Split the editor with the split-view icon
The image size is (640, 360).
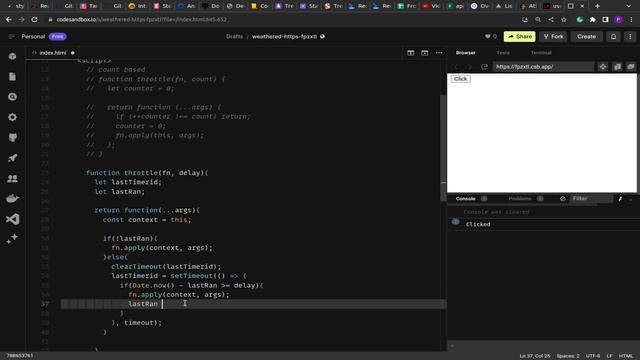[x=411, y=53]
